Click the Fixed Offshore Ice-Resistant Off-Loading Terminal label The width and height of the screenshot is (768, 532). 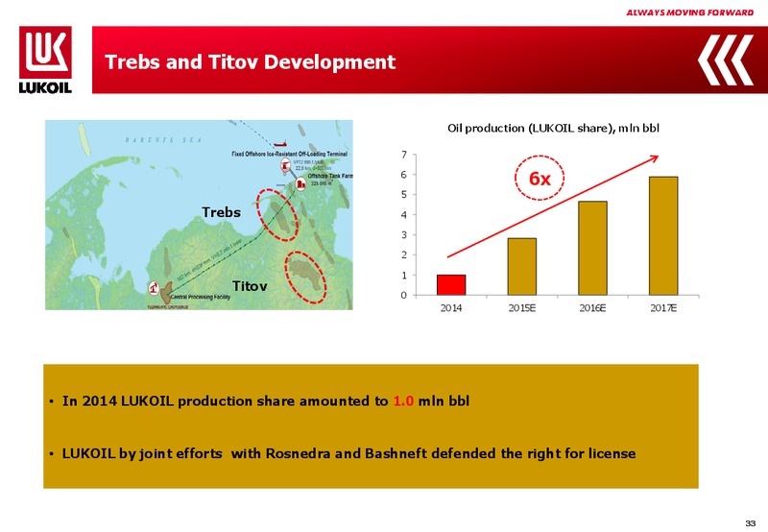(x=290, y=154)
